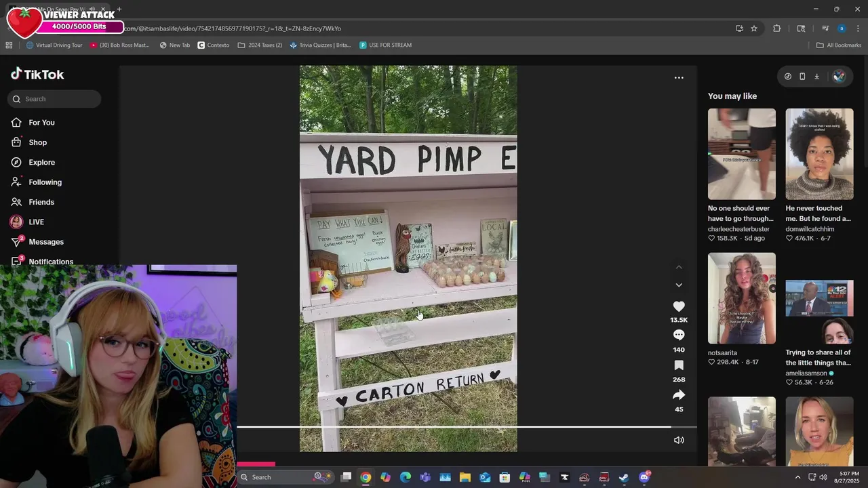
Task: Open volume control in system tray
Action: (x=823, y=477)
